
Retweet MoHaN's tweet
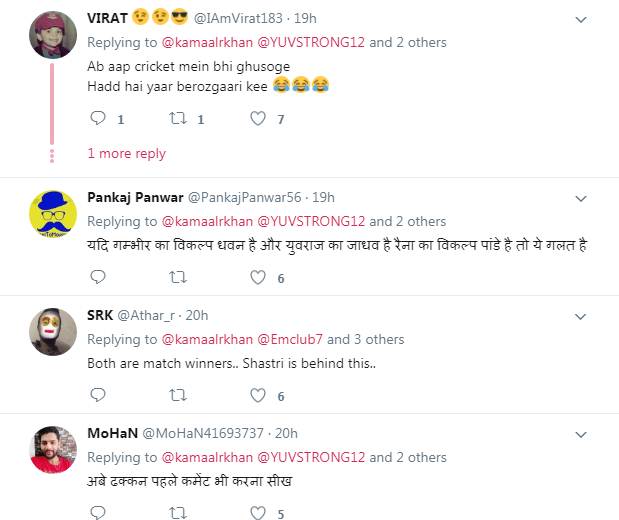[177, 514]
